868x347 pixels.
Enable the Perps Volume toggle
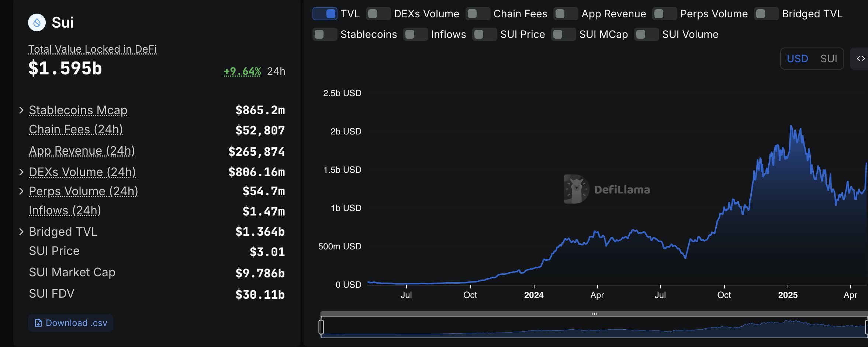click(x=664, y=14)
